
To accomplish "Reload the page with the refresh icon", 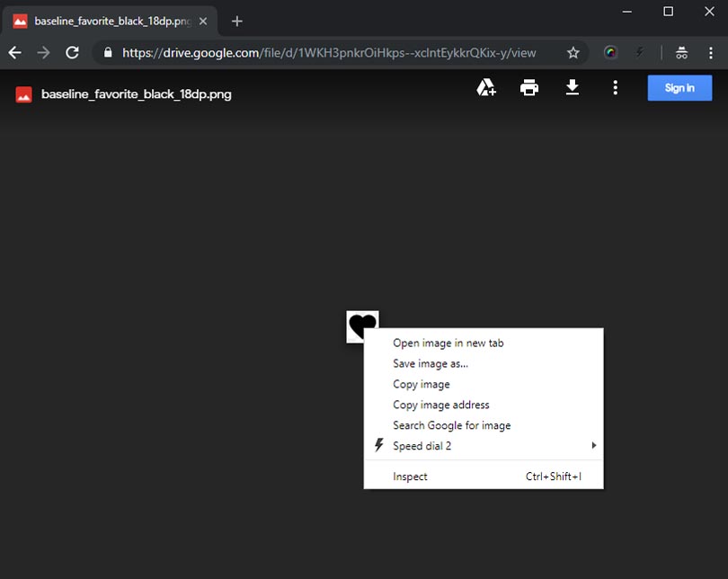I will [x=72, y=52].
